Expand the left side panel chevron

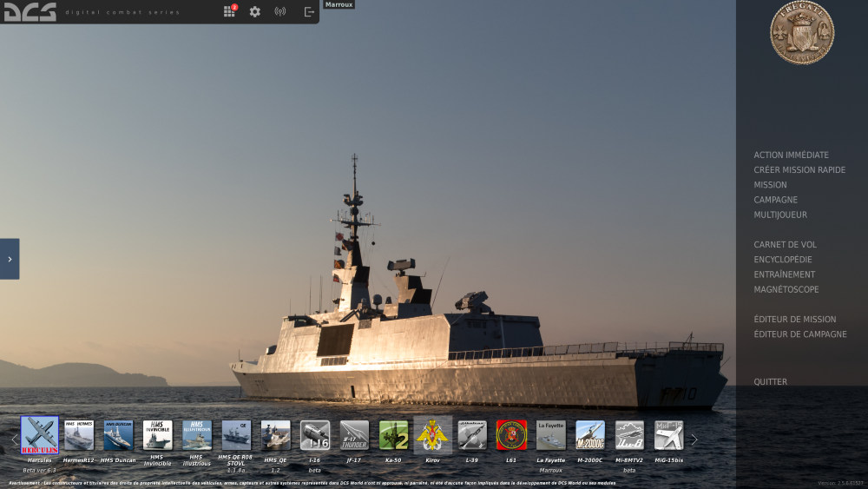10,259
